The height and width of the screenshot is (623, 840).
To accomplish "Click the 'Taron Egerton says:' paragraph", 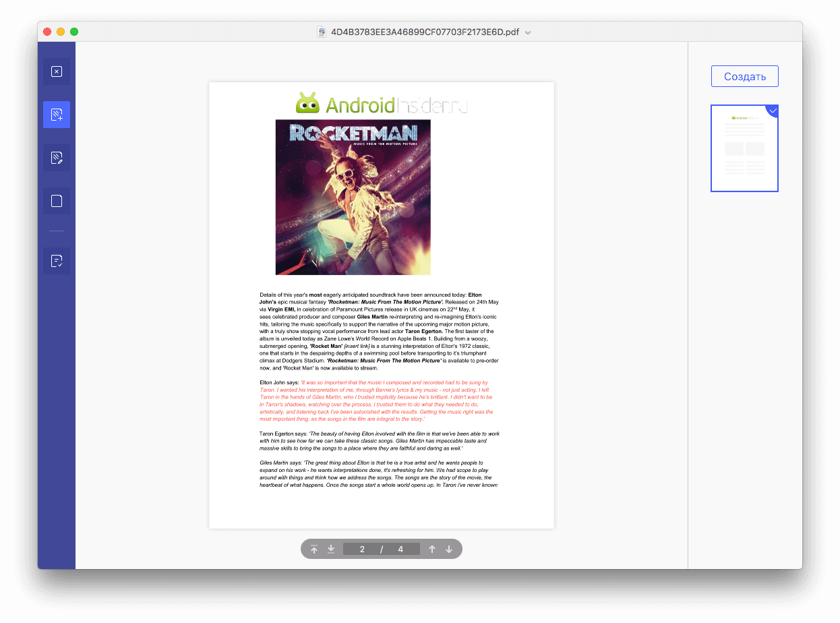I will click(380, 440).
